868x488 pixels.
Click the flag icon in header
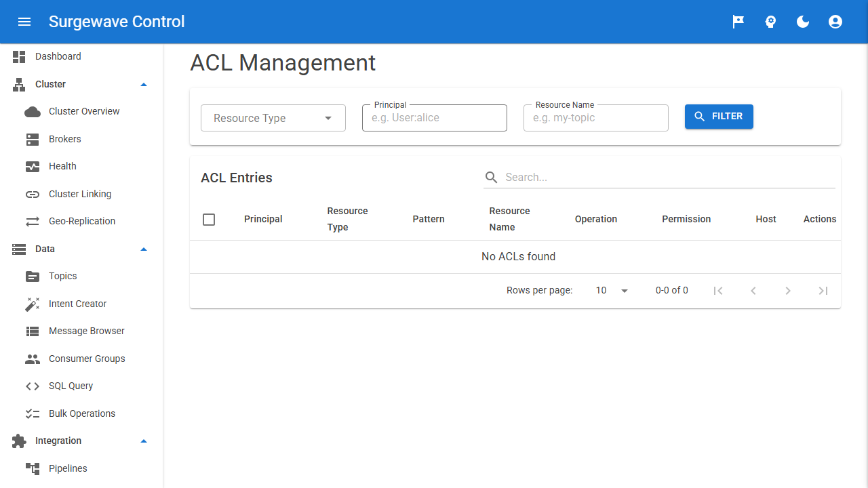click(x=738, y=22)
